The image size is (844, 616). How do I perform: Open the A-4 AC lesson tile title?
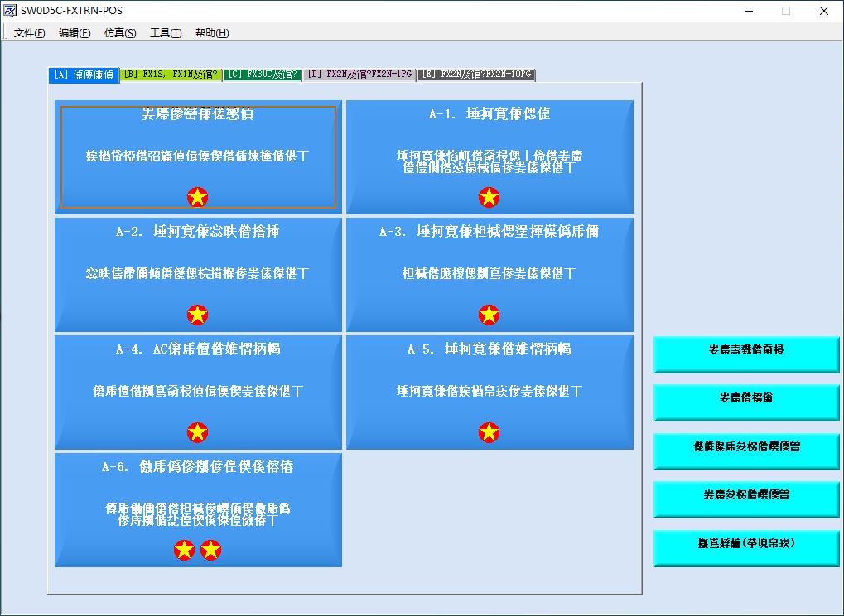(198, 349)
